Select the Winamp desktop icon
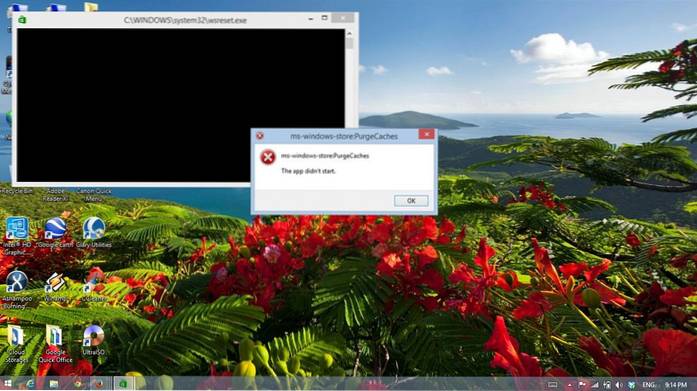 [55, 287]
